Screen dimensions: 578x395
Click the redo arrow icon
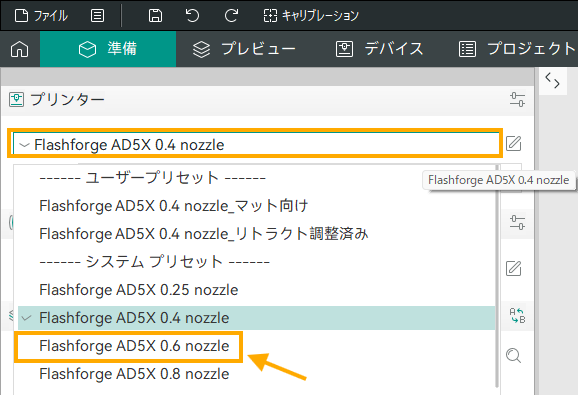(x=231, y=16)
